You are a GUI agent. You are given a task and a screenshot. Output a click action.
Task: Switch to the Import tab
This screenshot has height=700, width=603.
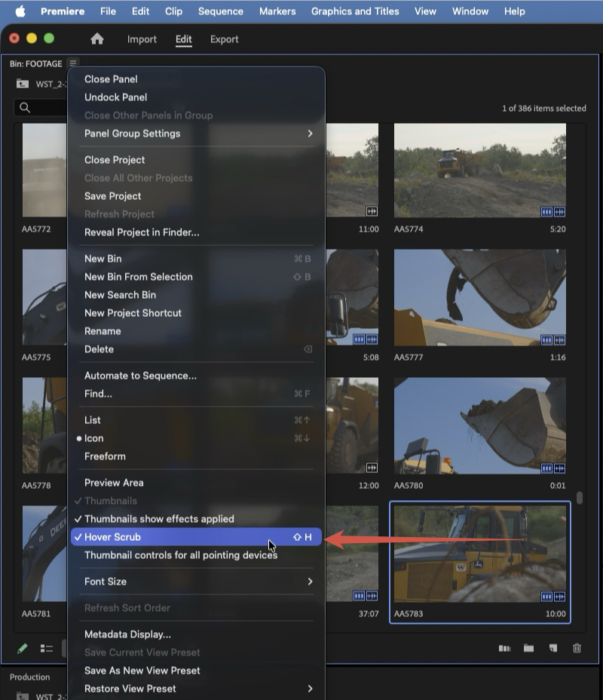click(x=142, y=39)
